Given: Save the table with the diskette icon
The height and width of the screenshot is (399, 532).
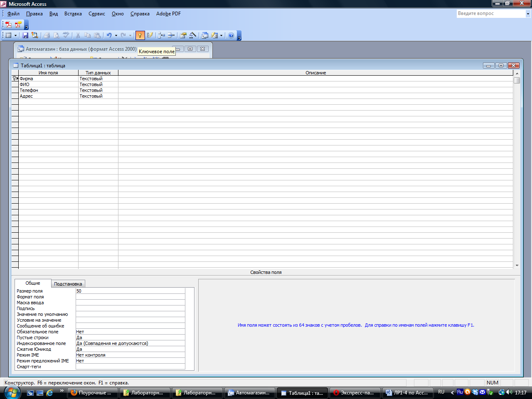Looking at the screenshot, I should pyautogui.click(x=25, y=35).
